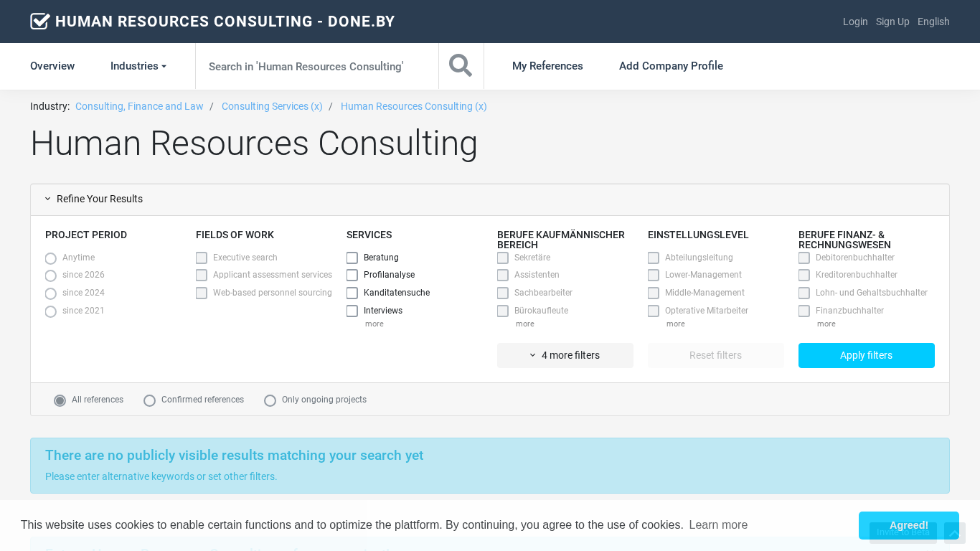Switch language via the English link
Image resolution: width=980 pixels, height=551 pixels.
coord(933,22)
